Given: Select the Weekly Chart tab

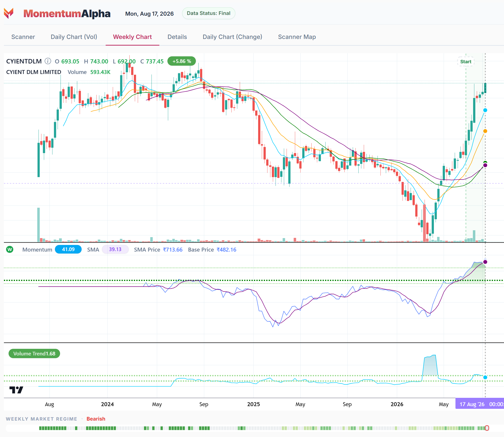Looking at the screenshot, I should pyautogui.click(x=132, y=37).
